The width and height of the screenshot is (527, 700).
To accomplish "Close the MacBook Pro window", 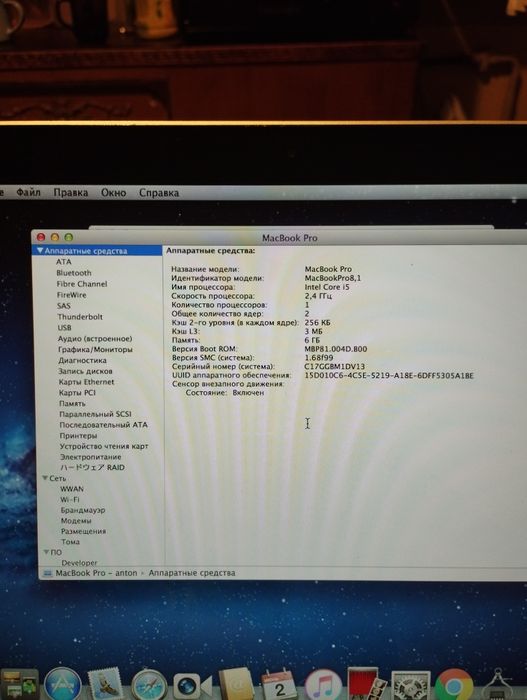I will coord(41,238).
